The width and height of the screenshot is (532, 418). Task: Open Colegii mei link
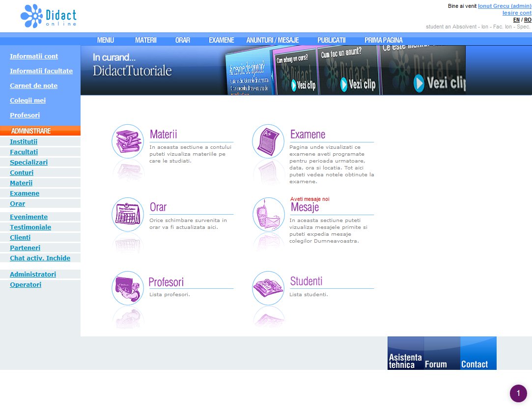pyautogui.click(x=28, y=100)
